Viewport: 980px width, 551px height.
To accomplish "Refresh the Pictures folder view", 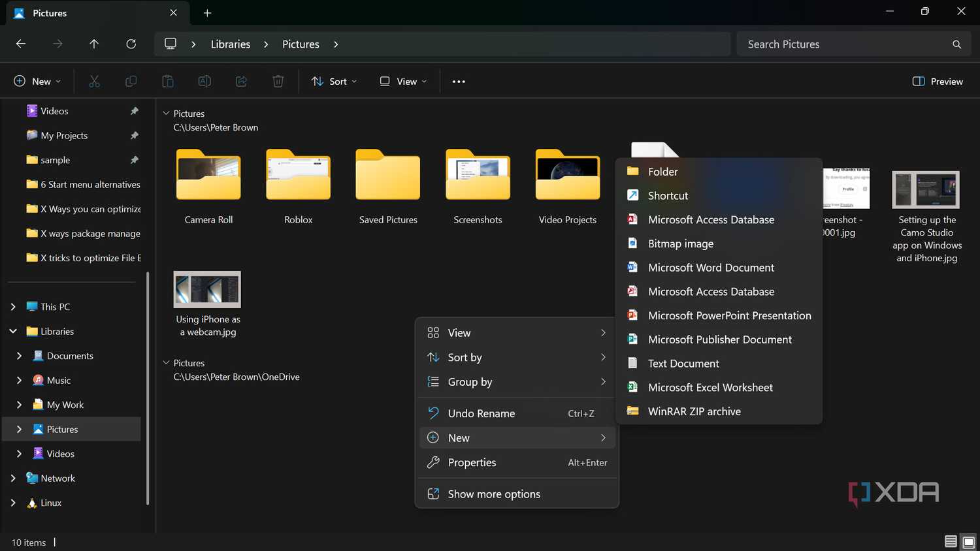I will coord(131,44).
